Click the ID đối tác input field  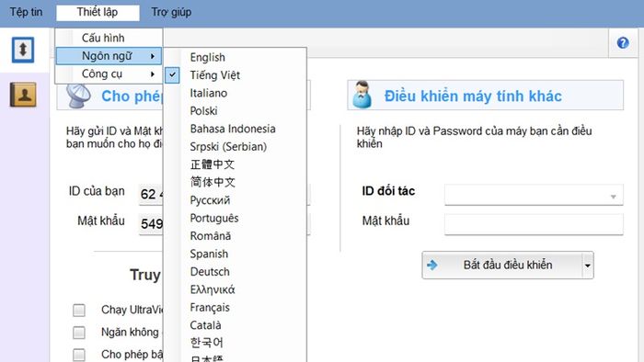point(534,195)
